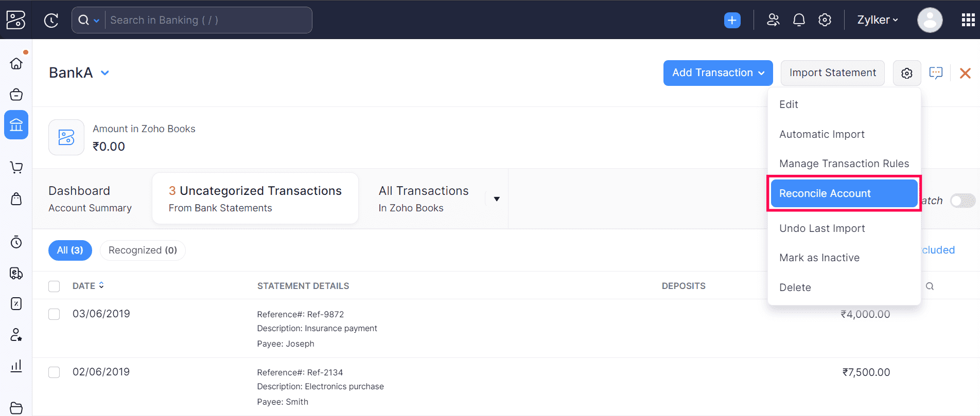The image size is (980, 416).
Task: Show Recognized (0) transactions filter
Action: pyautogui.click(x=143, y=250)
